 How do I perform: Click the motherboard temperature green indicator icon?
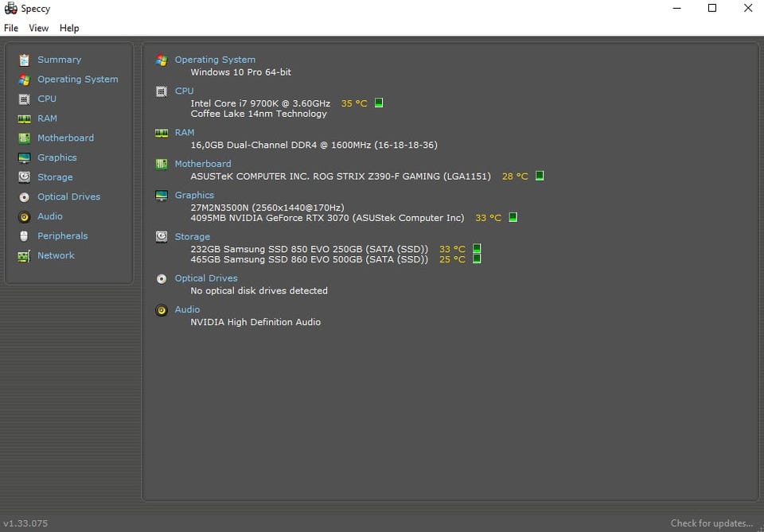click(540, 176)
